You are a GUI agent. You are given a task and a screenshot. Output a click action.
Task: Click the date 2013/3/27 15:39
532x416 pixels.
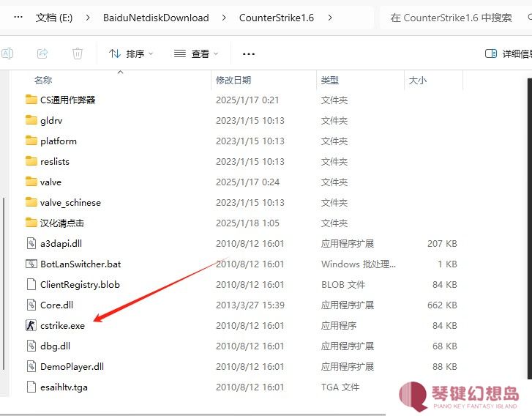[x=250, y=305]
